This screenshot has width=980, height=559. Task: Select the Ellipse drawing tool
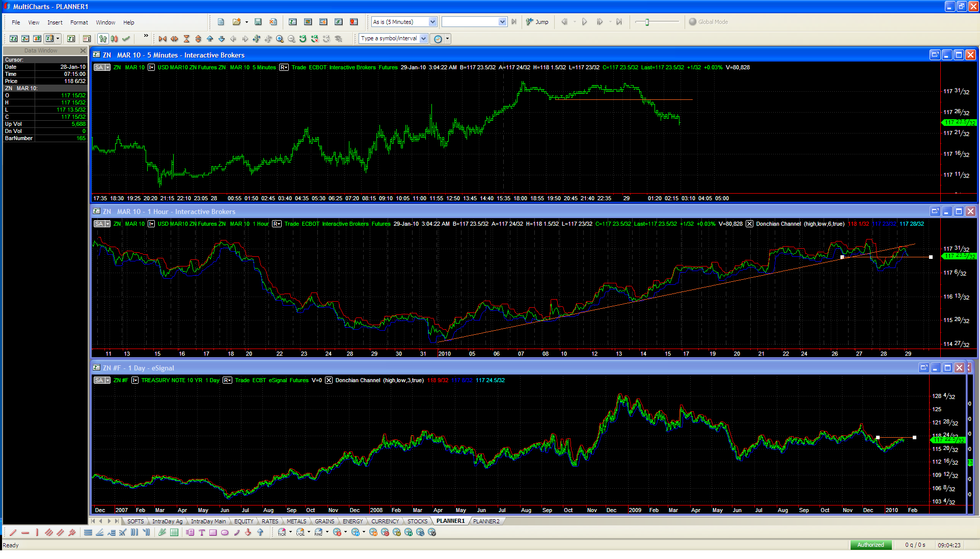(225, 533)
